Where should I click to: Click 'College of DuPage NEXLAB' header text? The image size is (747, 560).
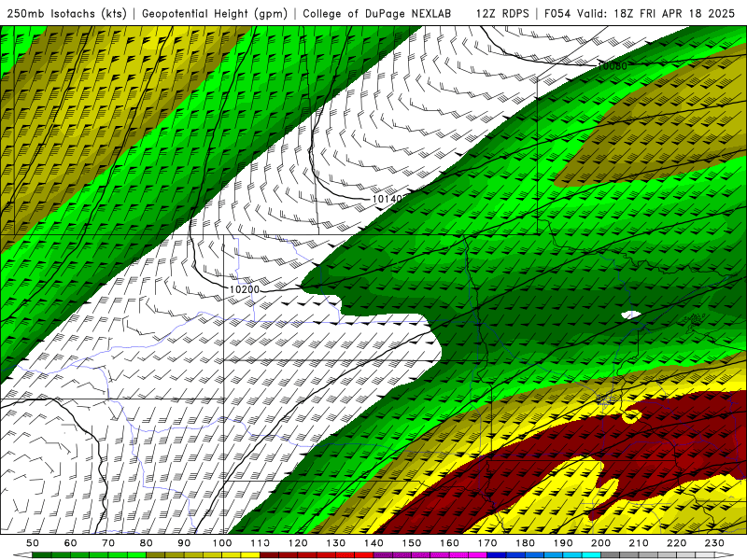click(x=377, y=14)
